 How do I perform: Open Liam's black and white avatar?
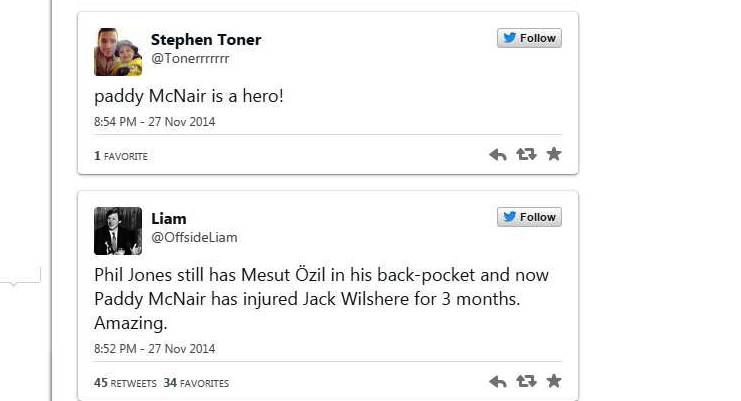[118, 231]
